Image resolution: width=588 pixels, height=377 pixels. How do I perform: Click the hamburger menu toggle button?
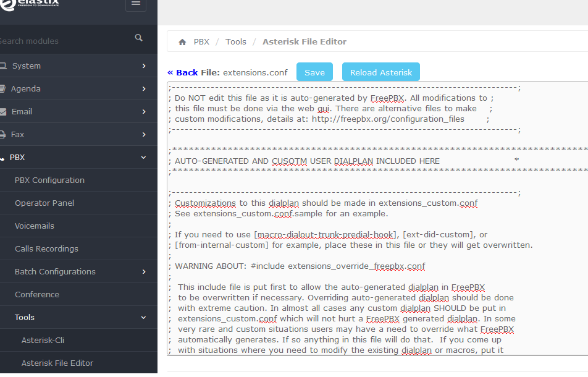point(135,3)
